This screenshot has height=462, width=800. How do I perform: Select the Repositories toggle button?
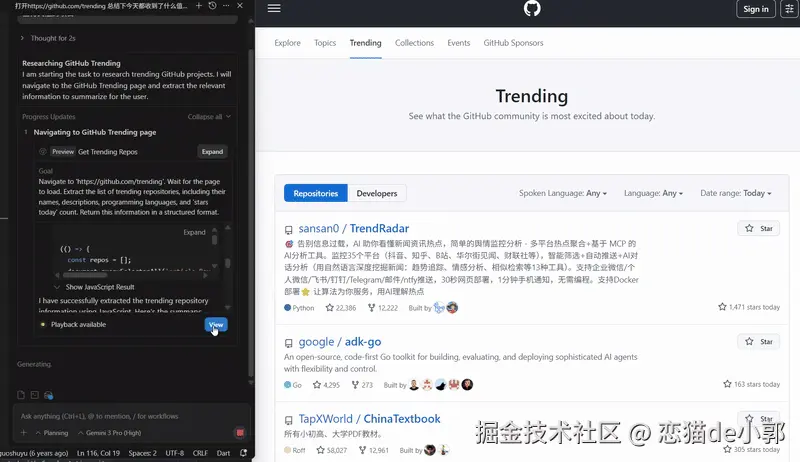[x=316, y=193]
